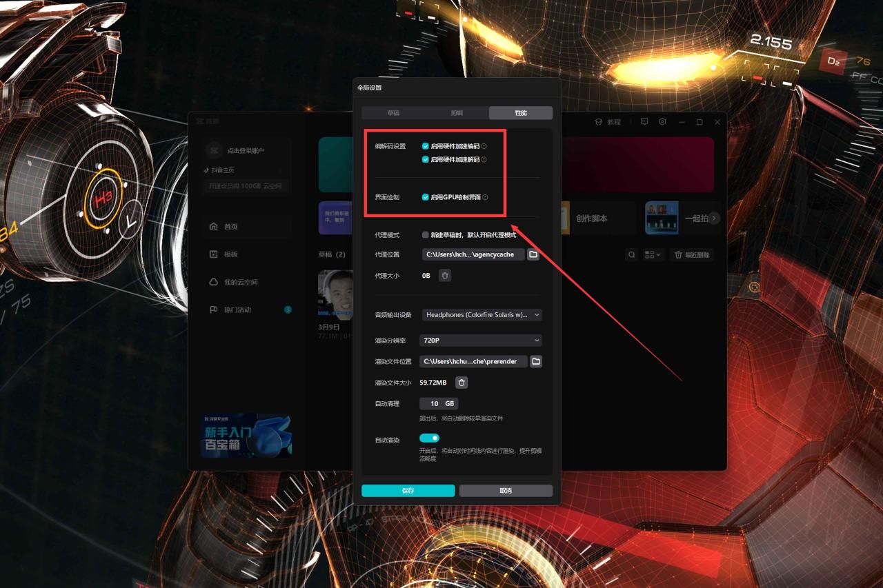Screen dimensions: 883x588
Task: Cancel settings with 取消 button
Action: 506,491
